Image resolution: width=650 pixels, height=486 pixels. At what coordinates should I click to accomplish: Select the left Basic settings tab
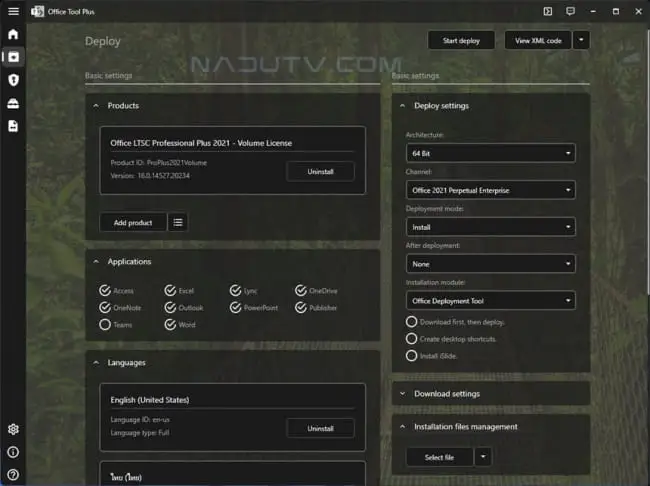pyautogui.click(x=109, y=75)
